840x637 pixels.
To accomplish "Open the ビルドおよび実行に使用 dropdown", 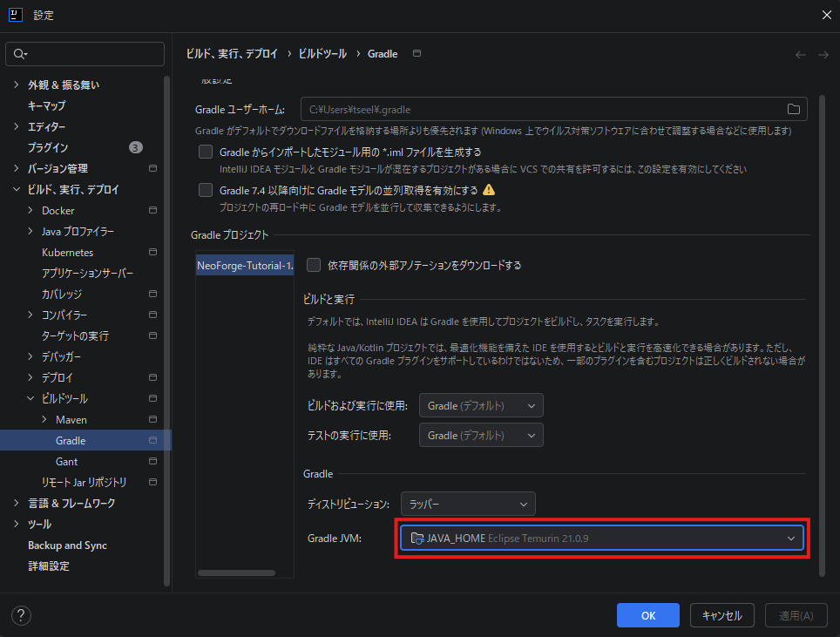I will point(481,405).
